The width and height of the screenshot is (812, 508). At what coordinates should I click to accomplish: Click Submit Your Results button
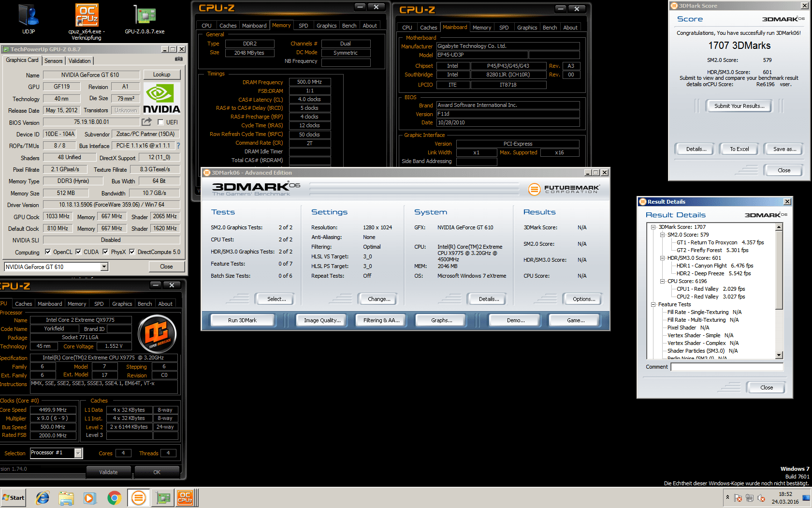point(739,106)
